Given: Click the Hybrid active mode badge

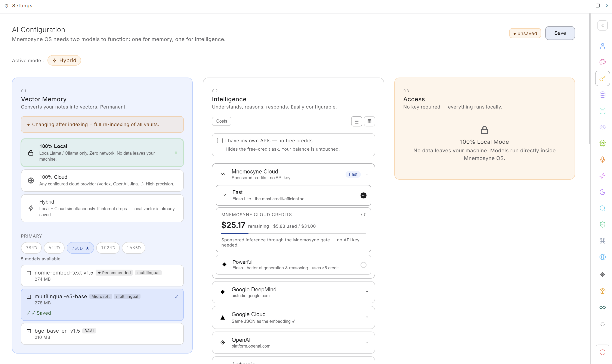Looking at the screenshot, I should tap(64, 60).
